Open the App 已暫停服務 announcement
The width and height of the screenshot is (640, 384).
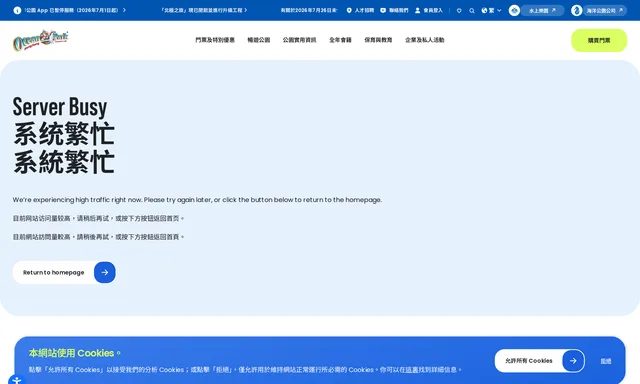75,10
